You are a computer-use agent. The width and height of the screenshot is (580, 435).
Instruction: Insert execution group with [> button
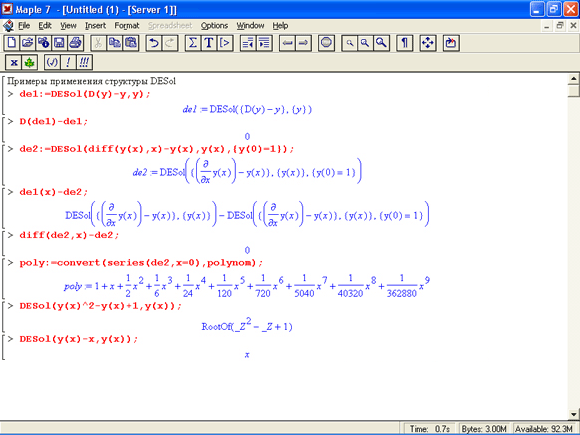point(225,43)
